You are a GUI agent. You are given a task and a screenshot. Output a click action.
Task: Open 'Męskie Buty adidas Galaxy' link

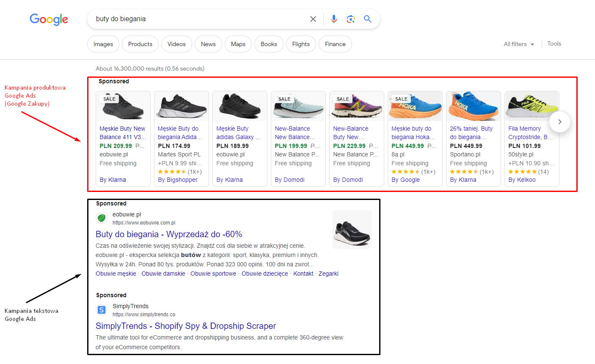239,133
